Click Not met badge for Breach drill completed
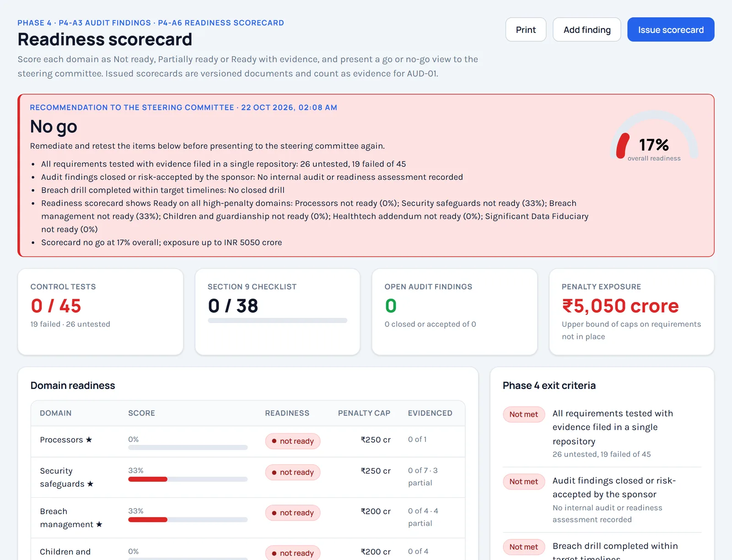The height and width of the screenshot is (560, 732). 524,547
